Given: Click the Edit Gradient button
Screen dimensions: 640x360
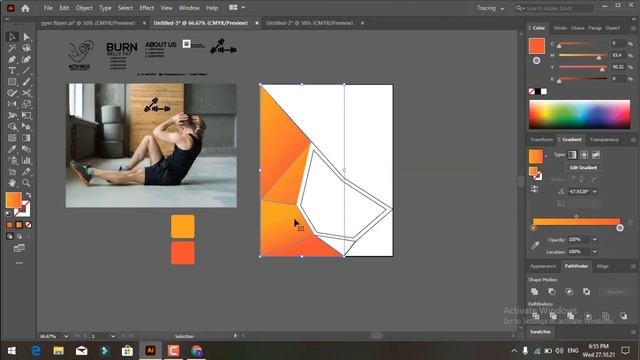Looking at the screenshot, I should 583,168.
